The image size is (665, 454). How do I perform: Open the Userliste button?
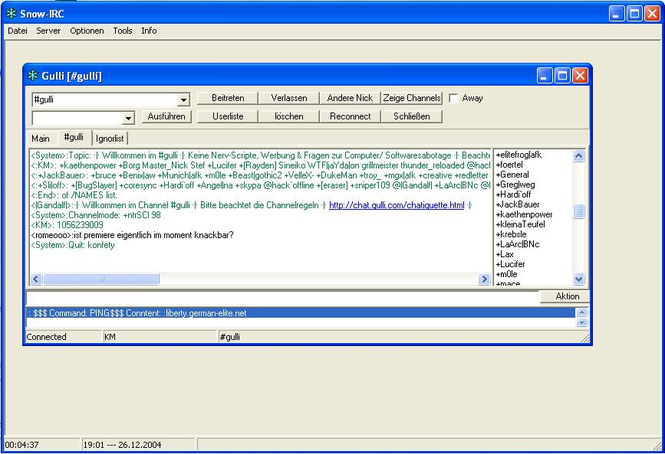[228, 116]
